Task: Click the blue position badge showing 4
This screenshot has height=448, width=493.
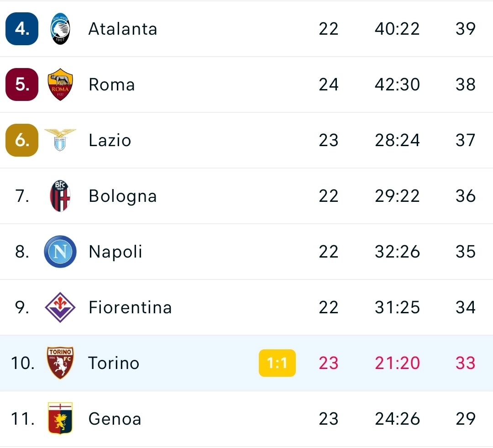Action: click(x=21, y=29)
